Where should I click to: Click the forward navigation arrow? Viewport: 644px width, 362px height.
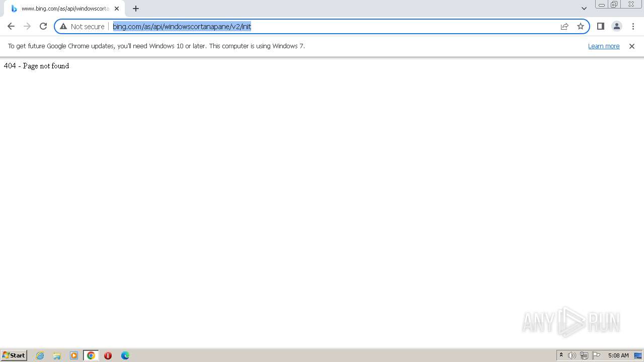(x=27, y=26)
